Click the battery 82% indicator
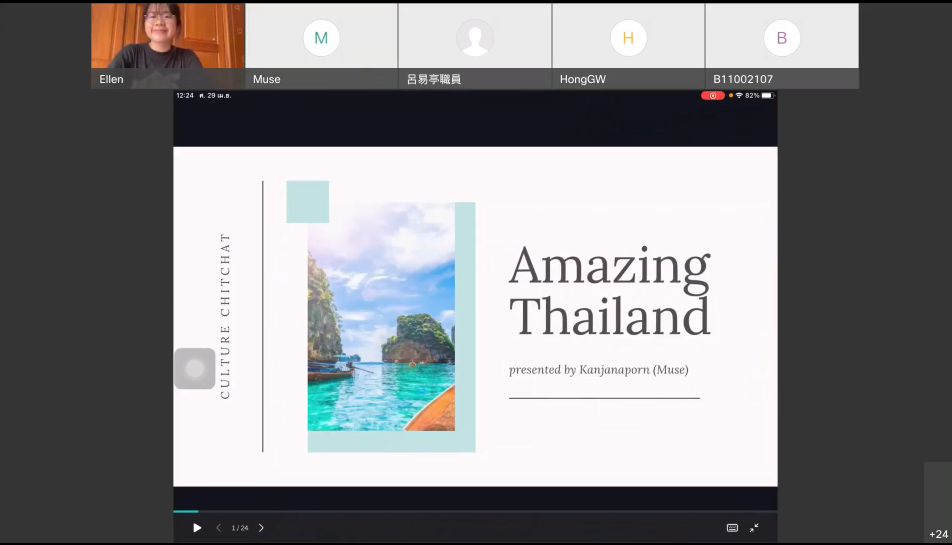952x545 pixels. point(760,95)
